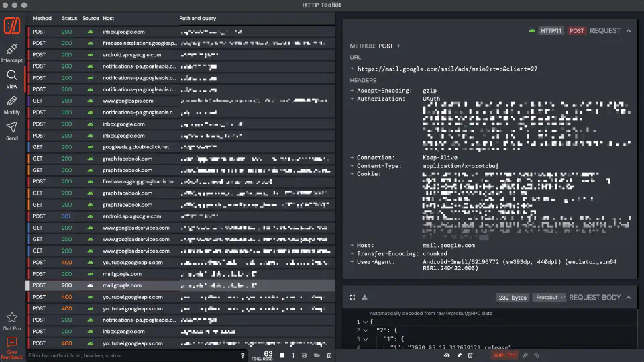Focus the filter requests input field
Viewport: 644px width, 362px height.
coord(132,355)
